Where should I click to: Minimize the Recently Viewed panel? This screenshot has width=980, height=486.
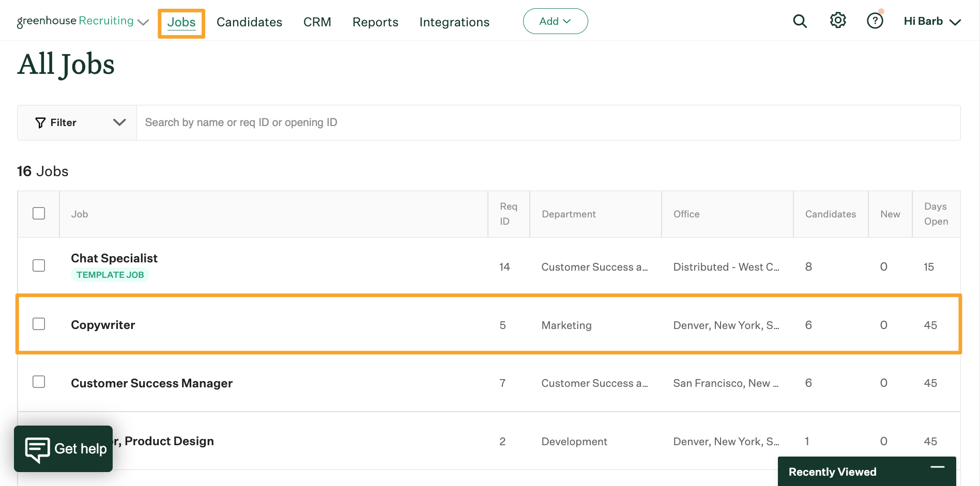937,467
